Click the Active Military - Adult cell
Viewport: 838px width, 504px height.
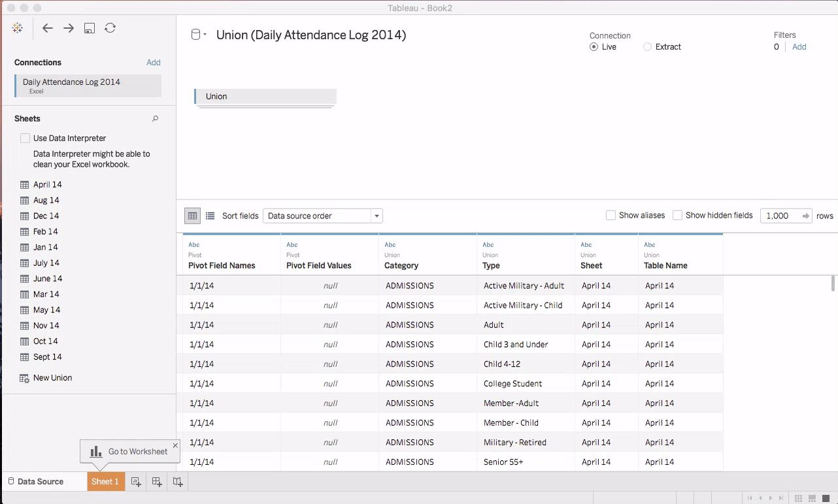(526, 286)
